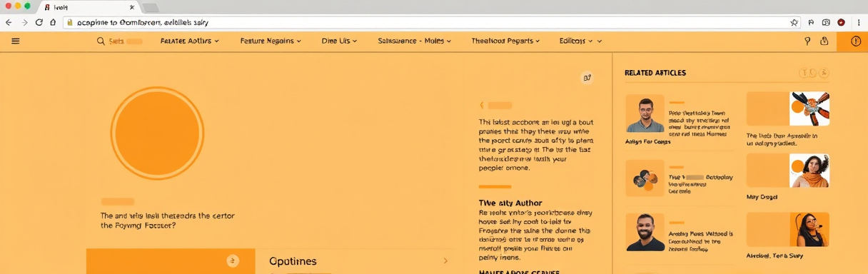The image size is (868, 274).
Task: Go back with the browser back arrow
Action: pos(9,22)
